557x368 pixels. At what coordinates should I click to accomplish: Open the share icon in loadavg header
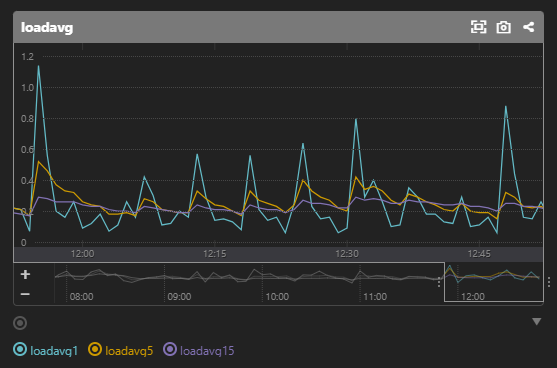point(529,27)
